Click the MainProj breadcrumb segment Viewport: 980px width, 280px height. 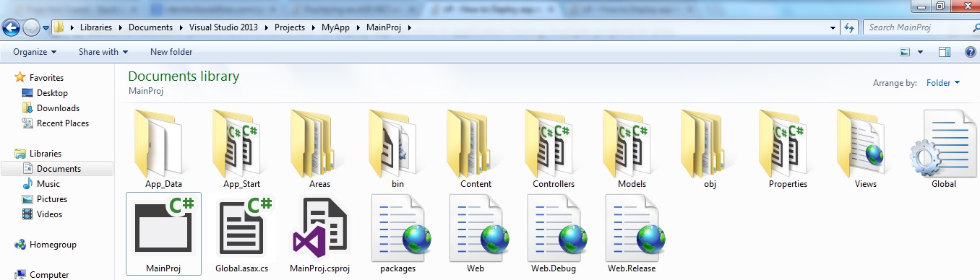pos(384,27)
